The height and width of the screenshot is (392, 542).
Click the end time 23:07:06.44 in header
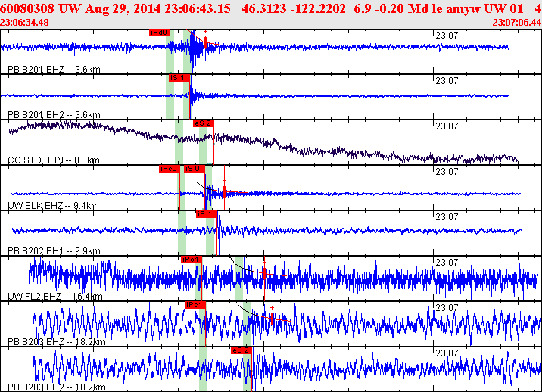point(517,23)
